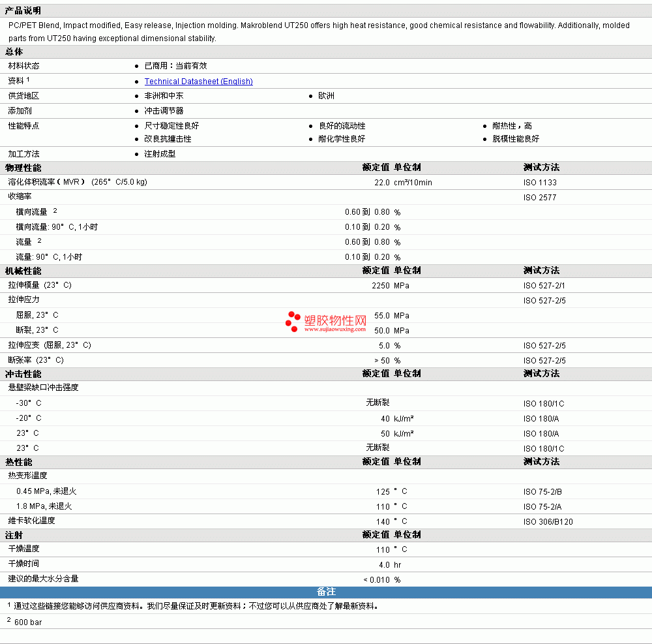
Task: Click the 横向流量: 90°C, 1小时 row label
Action: (x=57, y=226)
